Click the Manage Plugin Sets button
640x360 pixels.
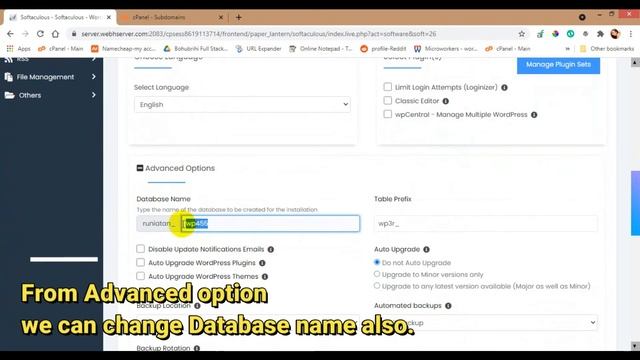(558, 64)
